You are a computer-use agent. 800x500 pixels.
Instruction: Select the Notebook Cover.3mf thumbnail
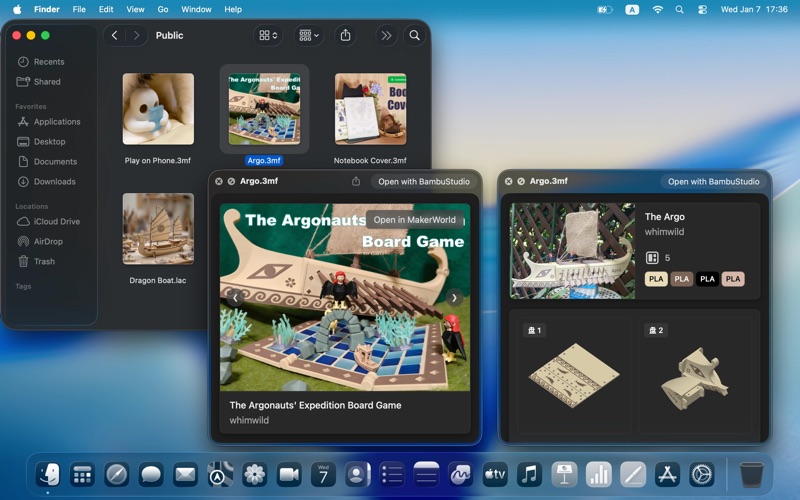point(370,109)
